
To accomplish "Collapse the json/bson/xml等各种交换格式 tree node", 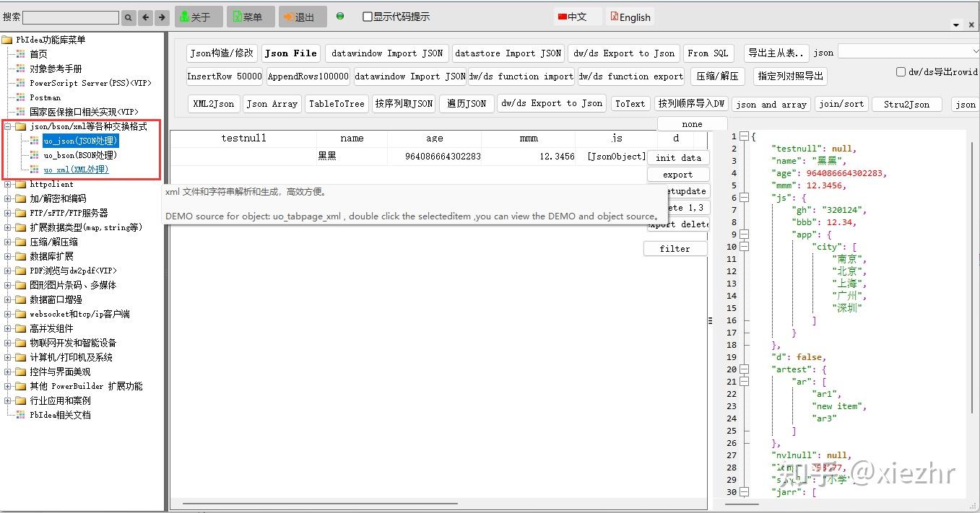I will tap(6, 126).
